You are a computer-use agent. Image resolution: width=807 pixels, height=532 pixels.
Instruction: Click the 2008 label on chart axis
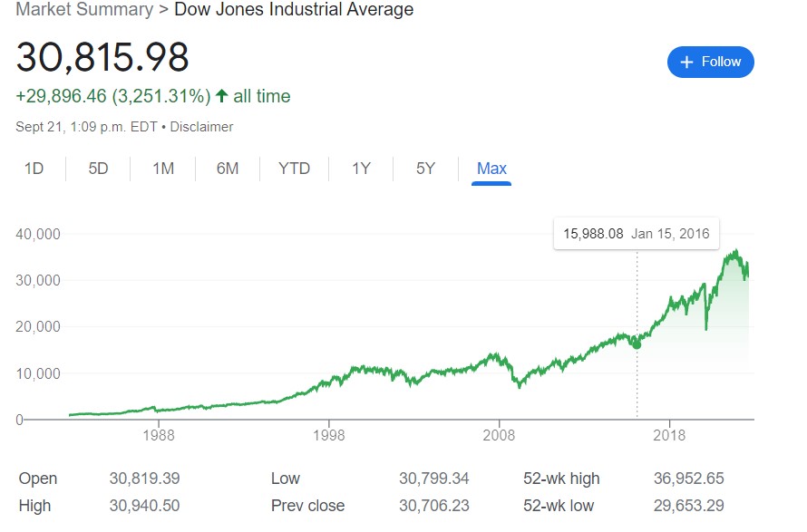click(499, 435)
